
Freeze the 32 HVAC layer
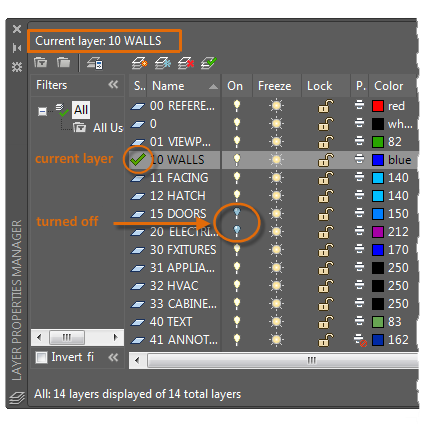[276, 285]
